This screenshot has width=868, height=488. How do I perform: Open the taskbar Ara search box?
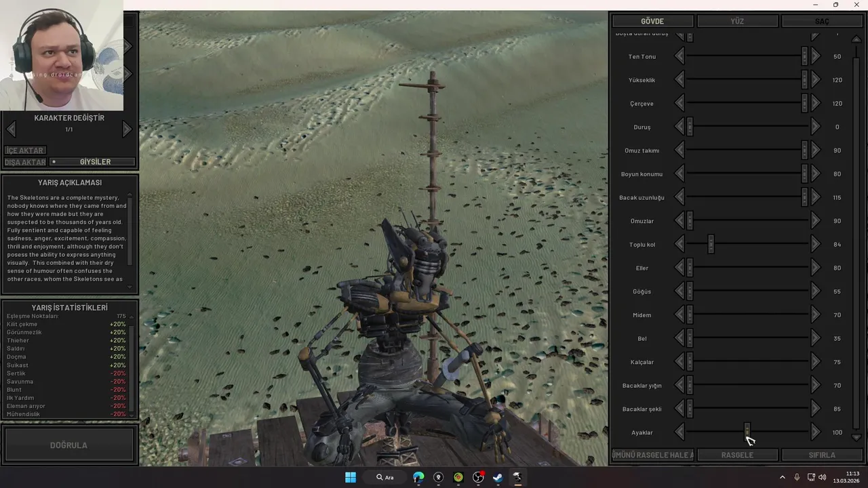tap(385, 477)
